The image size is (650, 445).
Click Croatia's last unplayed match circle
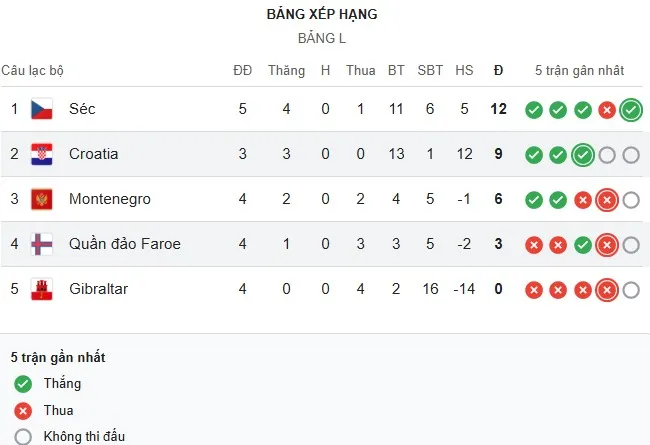tap(630, 155)
